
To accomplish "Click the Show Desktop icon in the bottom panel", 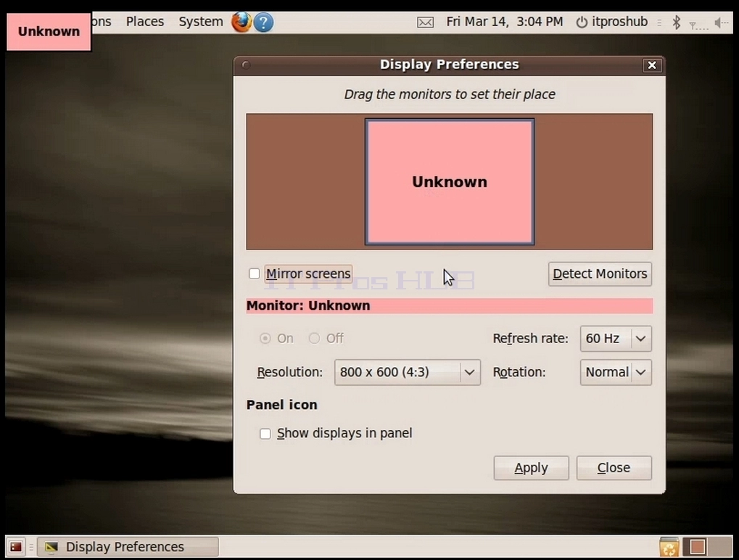I will 16,547.
